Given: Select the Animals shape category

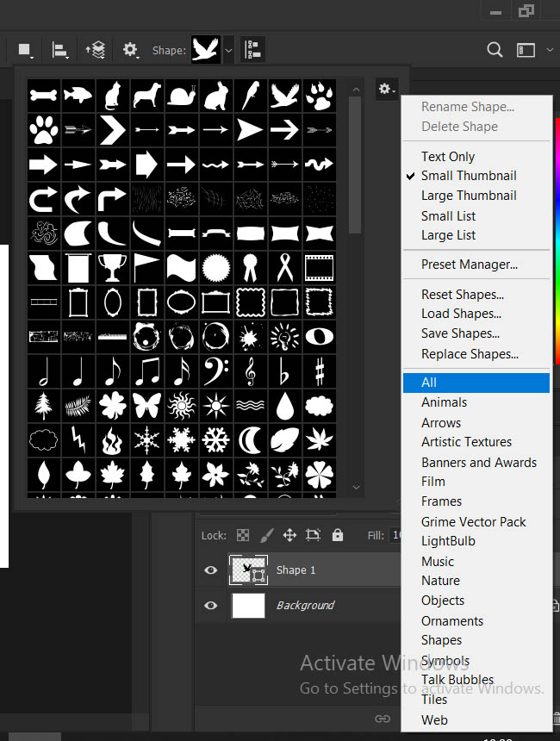Looking at the screenshot, I should click(445, 402).
